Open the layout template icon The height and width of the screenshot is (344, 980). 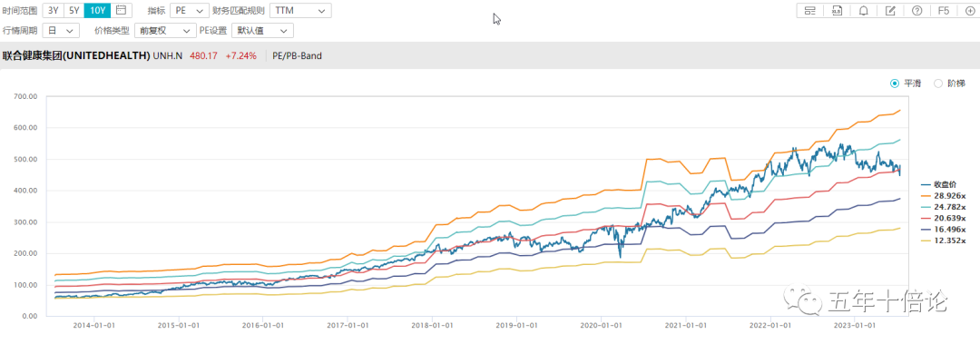tap(810, 11)
